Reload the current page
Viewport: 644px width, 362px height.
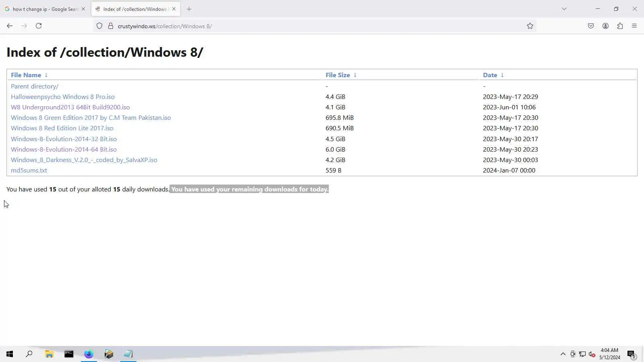(39, 26)
